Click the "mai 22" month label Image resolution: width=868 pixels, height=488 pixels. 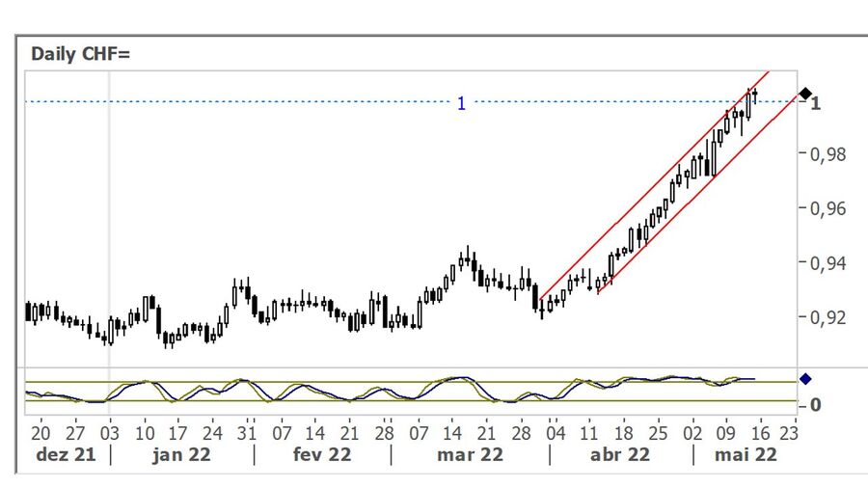(x=746, y=455)
